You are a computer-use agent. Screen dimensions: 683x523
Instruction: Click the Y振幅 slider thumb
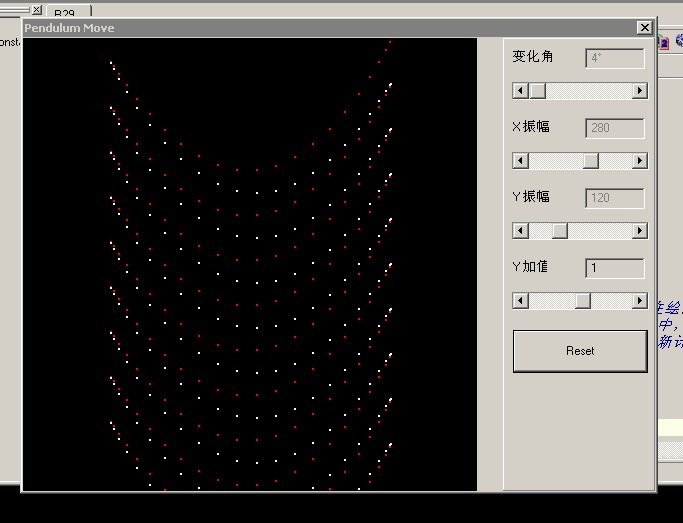[560, 230]
